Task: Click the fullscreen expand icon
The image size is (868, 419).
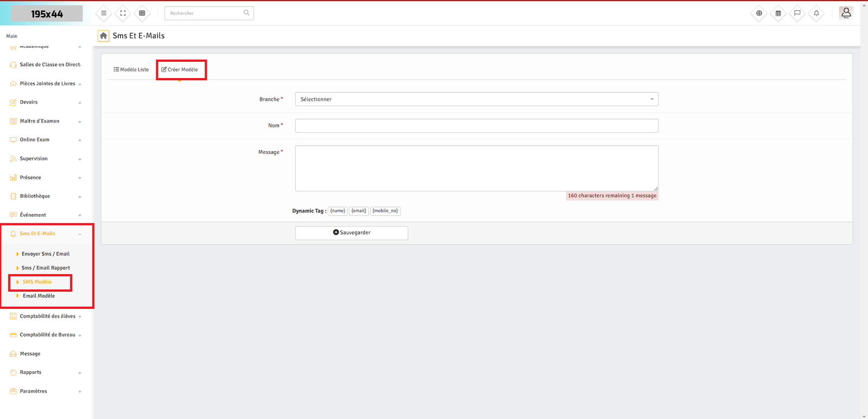Action: pos(123,13)
